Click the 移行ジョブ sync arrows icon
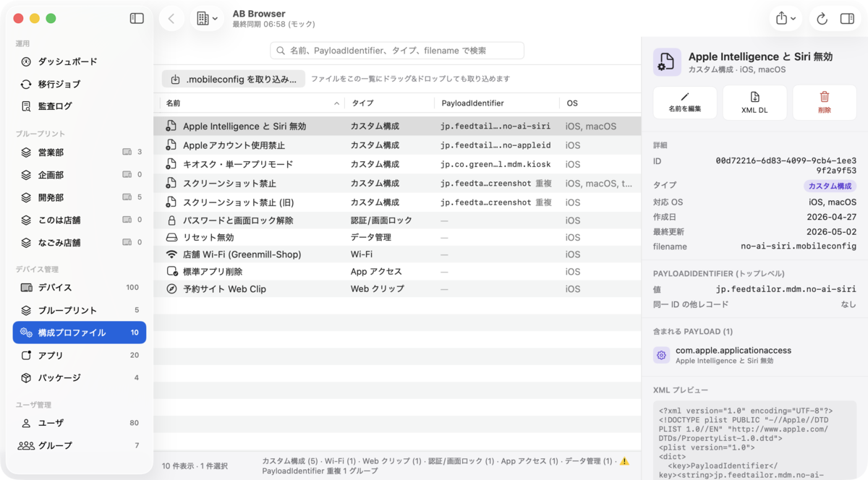Viewport: 868px width, 480px height. [x=26, y=85]
